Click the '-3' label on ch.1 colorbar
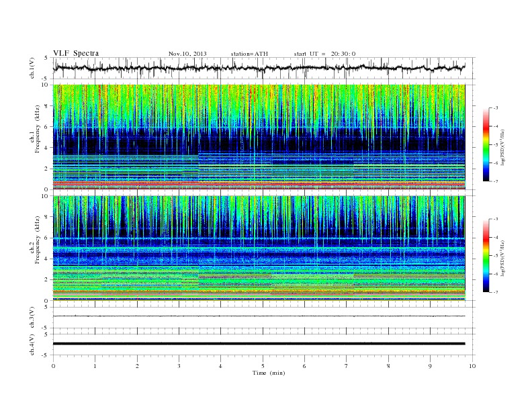 point(496,108)
